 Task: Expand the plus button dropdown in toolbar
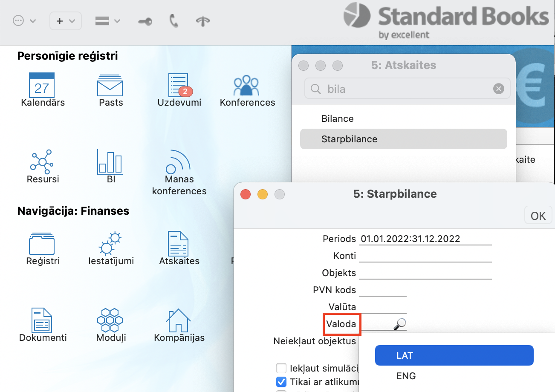(65, 21)
